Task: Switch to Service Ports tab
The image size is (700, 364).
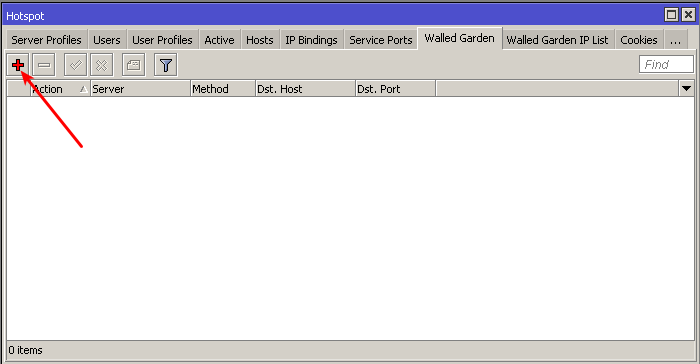Action: click(x=381, y=40)
